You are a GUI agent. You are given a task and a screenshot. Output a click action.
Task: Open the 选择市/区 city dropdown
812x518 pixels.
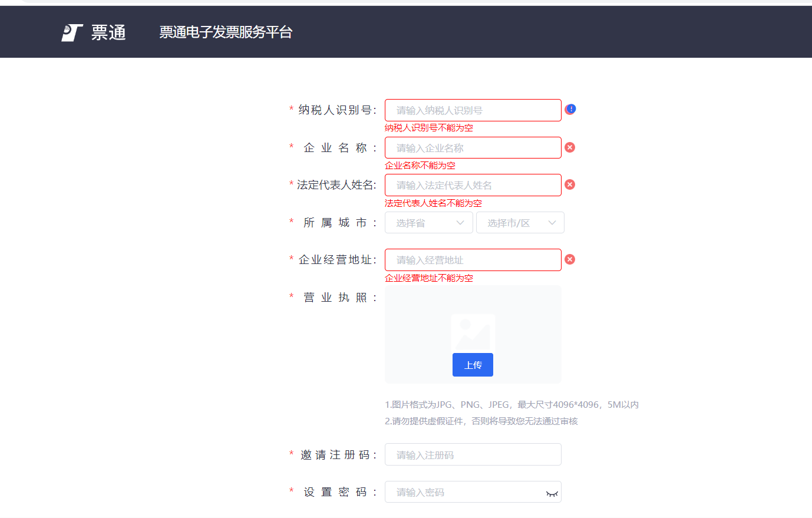click(520, 223)
